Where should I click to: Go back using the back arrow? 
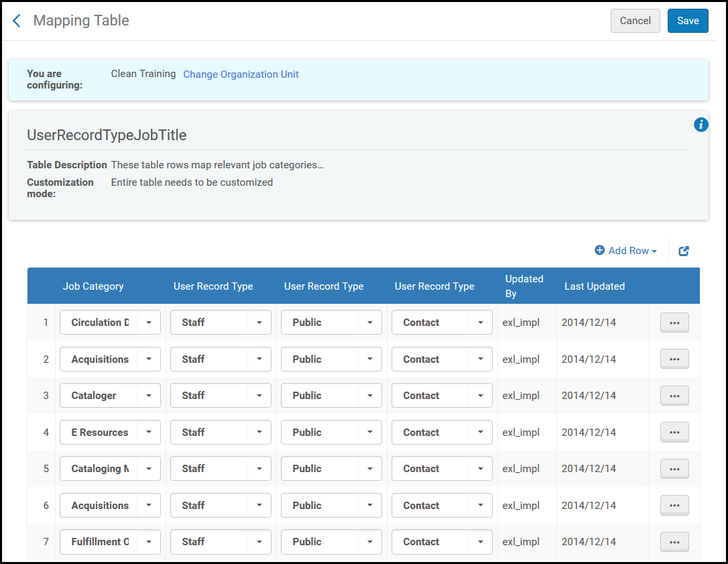(17, 20)
